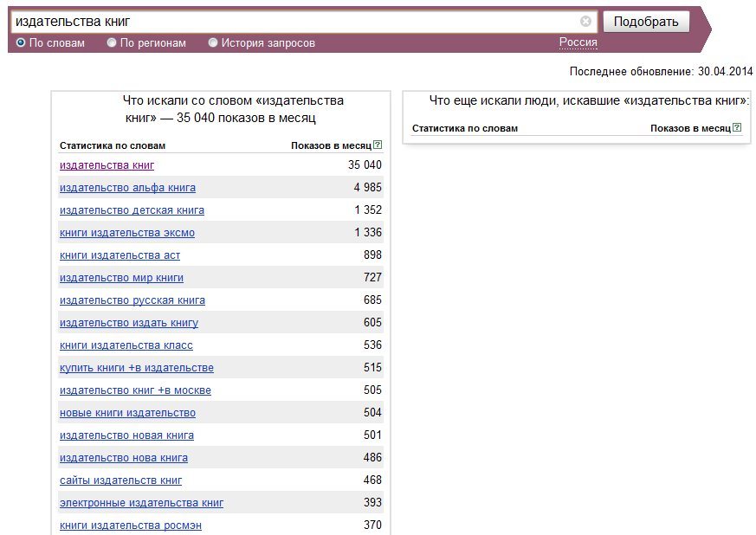Open the 'издательство нова книга' link
Screen dimensions: 756x535
(x=124, y=458)
